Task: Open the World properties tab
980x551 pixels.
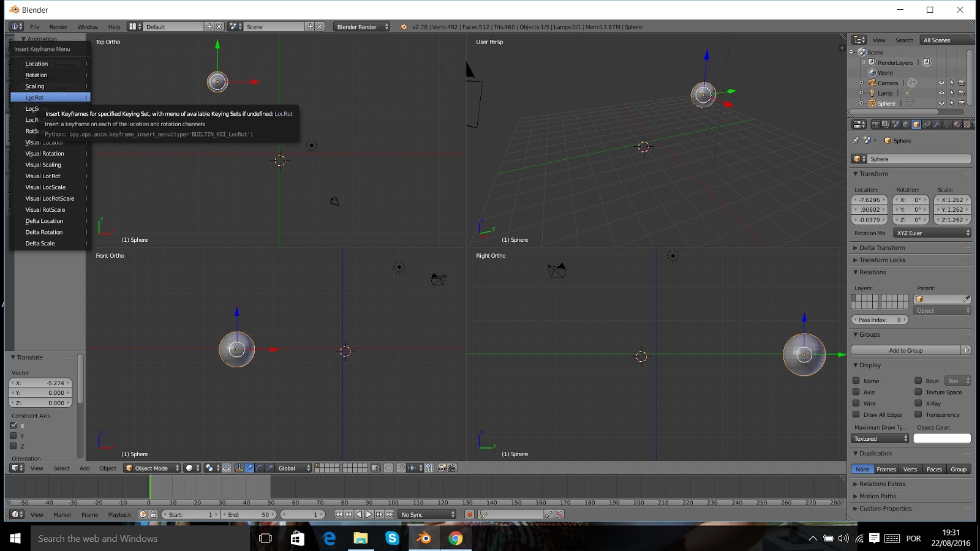Action: pyautogui.click(x=905, y=124)
